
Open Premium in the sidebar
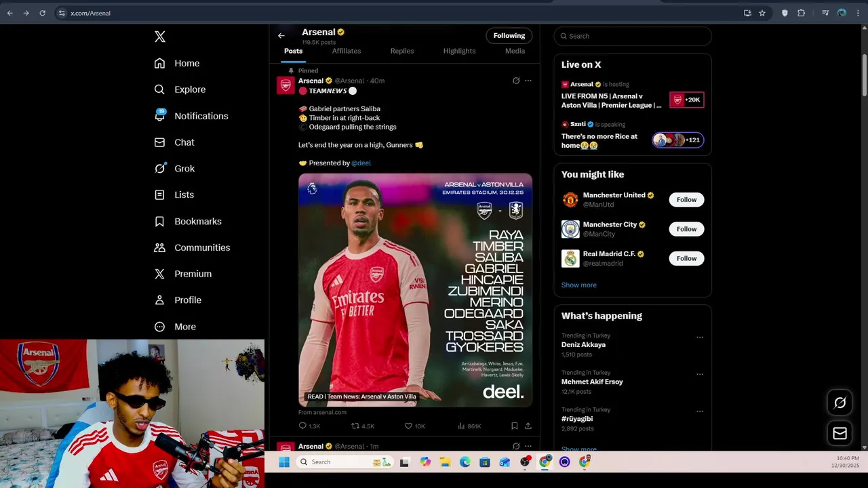click(183, 274)
